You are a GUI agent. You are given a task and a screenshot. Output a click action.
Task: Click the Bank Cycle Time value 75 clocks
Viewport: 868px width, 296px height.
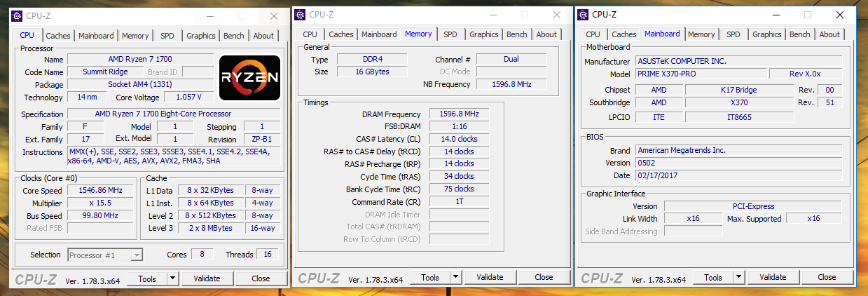coord(459,189)
